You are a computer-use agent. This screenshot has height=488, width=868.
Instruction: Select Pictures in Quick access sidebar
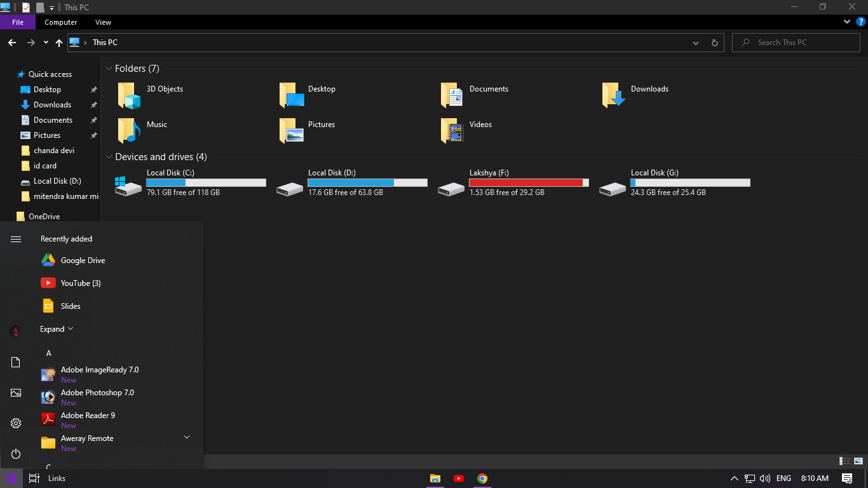point(47,135)
